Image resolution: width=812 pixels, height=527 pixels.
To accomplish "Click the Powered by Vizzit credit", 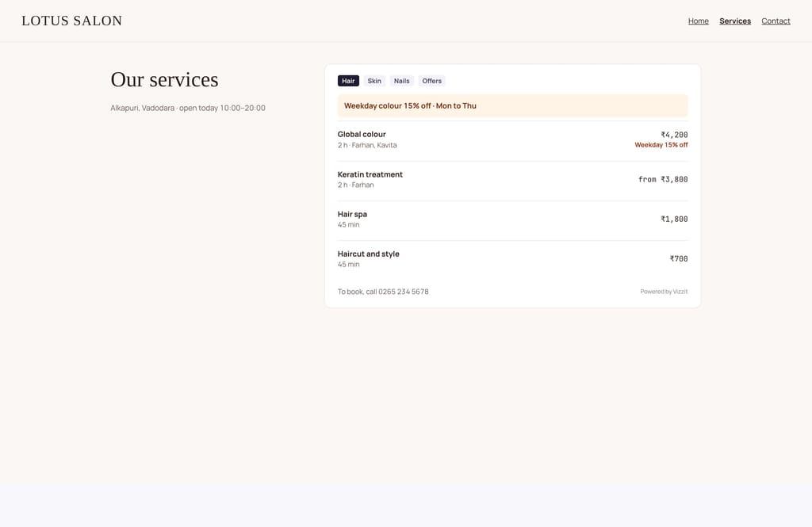I will 664,292.
